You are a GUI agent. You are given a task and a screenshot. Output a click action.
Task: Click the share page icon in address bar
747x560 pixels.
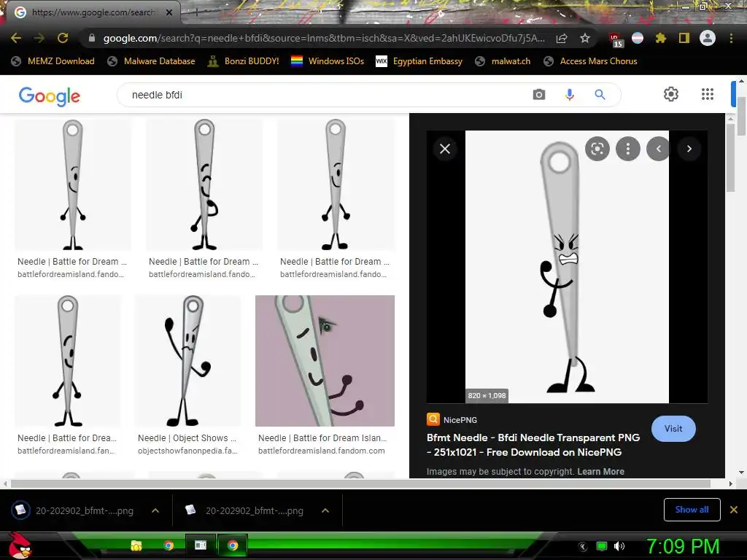(x=562, y=38)
